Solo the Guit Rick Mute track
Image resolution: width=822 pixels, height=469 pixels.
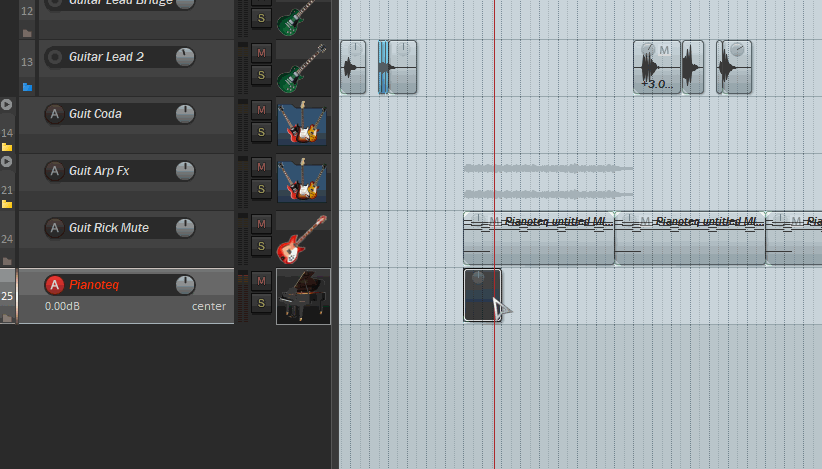coord(261,246)
